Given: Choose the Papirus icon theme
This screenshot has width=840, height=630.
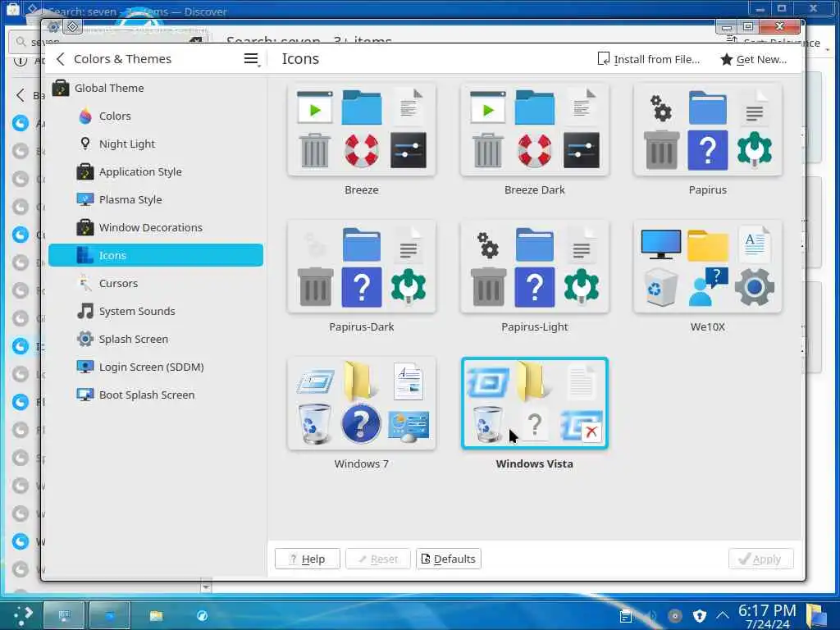Looking at the screenshot, I should coord(708,130).
